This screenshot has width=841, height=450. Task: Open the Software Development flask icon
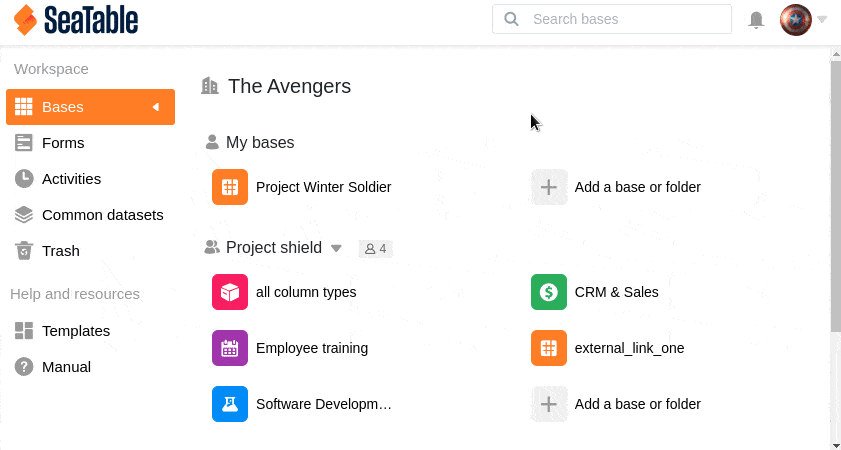point(230,404)
